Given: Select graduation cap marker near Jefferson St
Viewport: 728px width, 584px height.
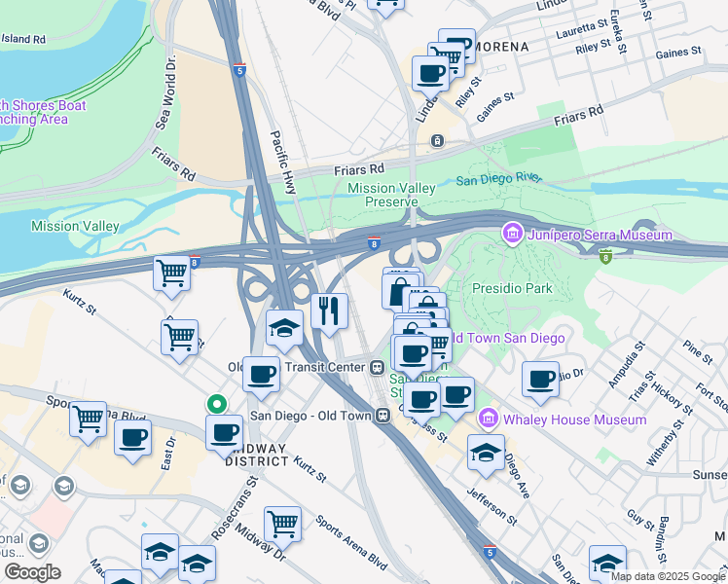Looking at the screenshot, I should point(486,456).
